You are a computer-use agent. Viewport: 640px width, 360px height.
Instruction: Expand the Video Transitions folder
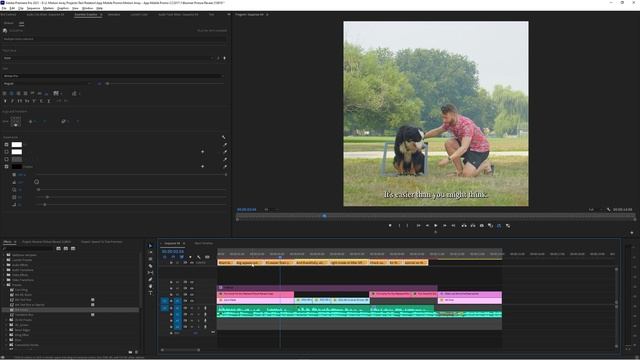pyautogui.click(x=4, y=280)
